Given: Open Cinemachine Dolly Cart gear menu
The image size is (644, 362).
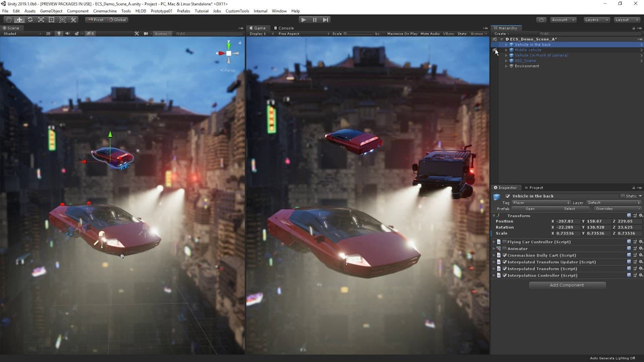Looking at the screenshot, I should (640, 255).
